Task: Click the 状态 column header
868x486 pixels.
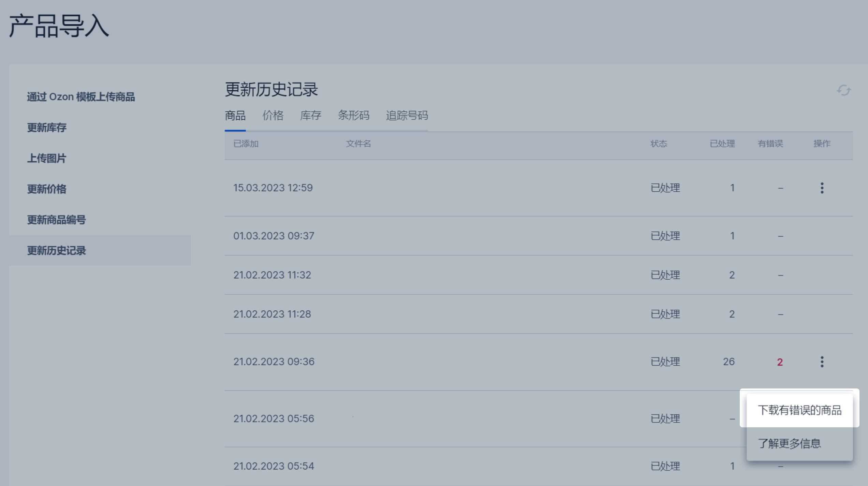Action: click(x=659, y=144)
